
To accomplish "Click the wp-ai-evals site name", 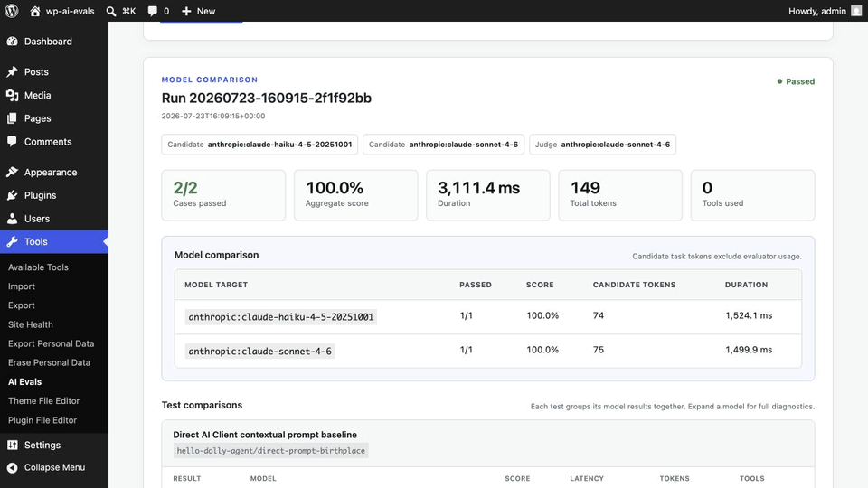I will pyautogui.click(x=70, y=11).
